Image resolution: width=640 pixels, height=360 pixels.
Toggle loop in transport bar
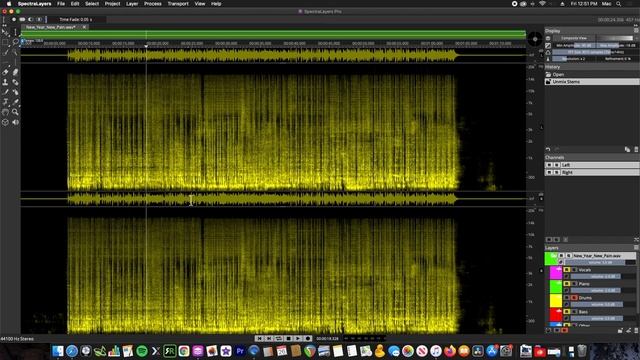[x=279, y=338]
